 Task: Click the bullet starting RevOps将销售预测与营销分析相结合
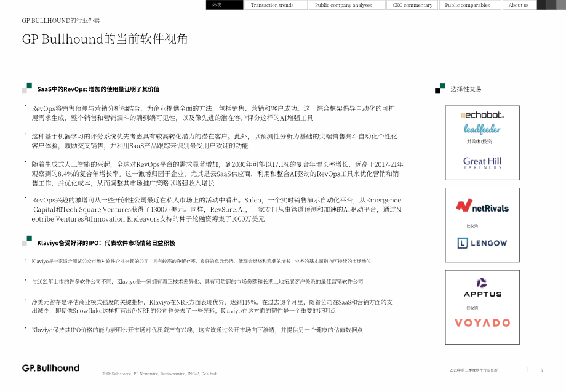tap(213, 113)
